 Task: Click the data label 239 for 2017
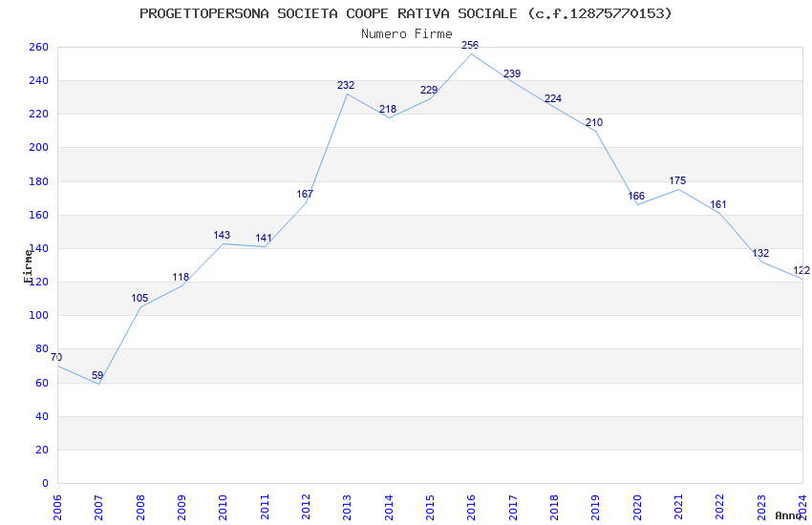point(512,73)
